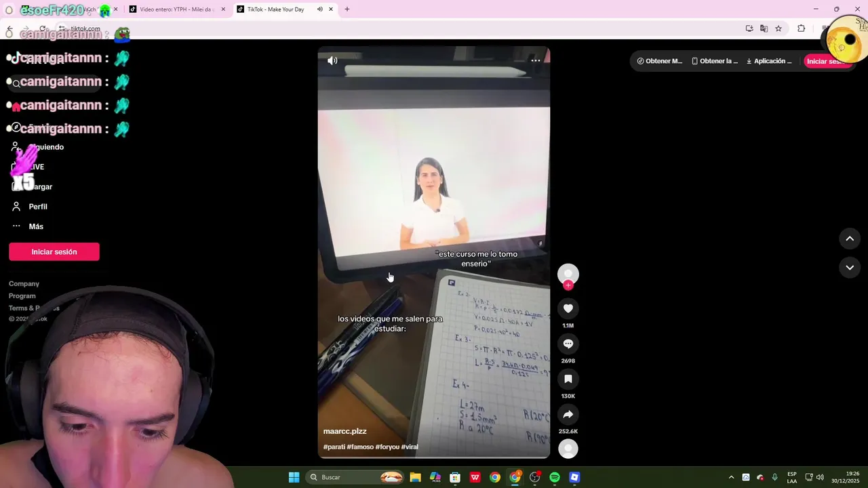The image size is (868, 488).
Task: Mute the TikTok tab via speaker icon
Action: (x=319, y=9)
